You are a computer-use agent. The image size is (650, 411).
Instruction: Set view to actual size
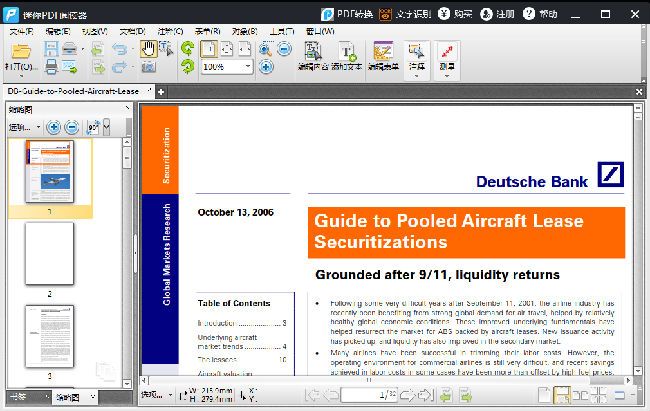(x=209, y=49)
